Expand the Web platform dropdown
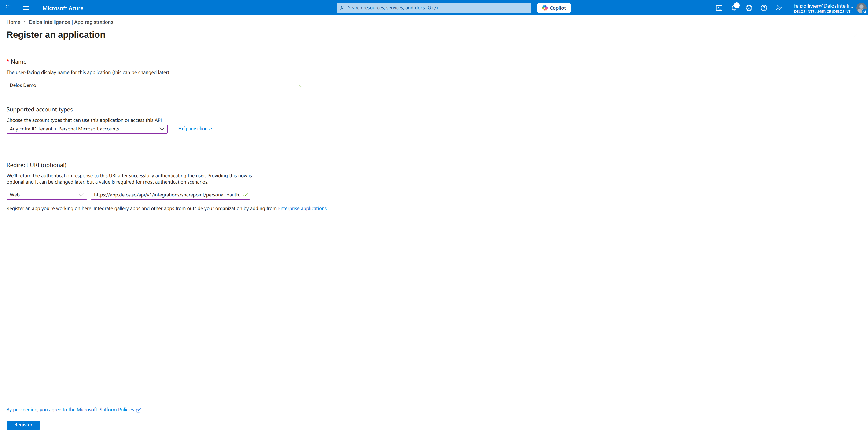The height and width of the screenshot is (437, 868). tap(47, 195)
